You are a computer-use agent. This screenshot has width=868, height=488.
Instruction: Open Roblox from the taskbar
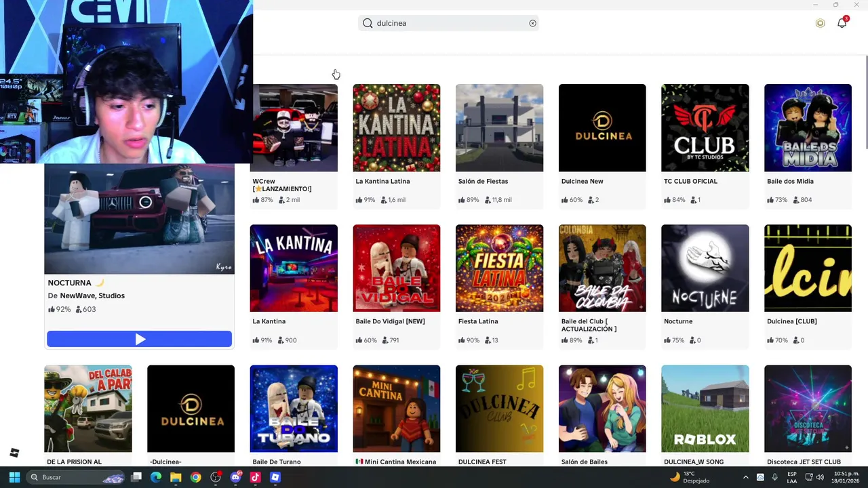(275, 477)
